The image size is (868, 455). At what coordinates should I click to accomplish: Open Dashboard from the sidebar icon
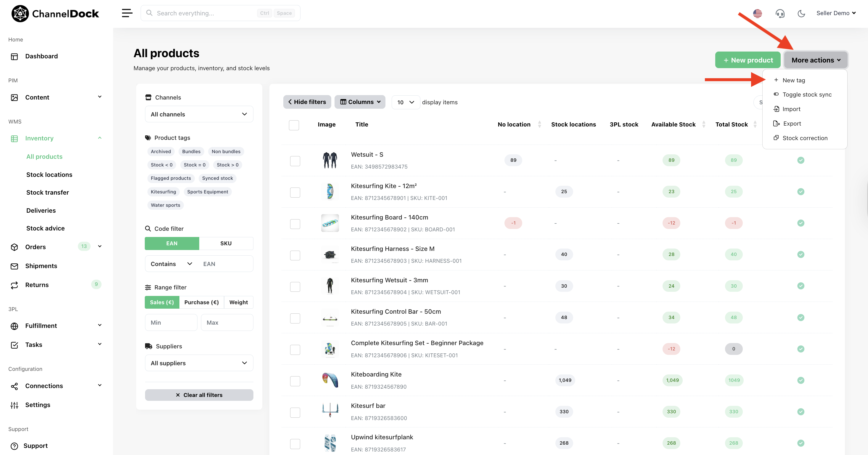[14, 56]
